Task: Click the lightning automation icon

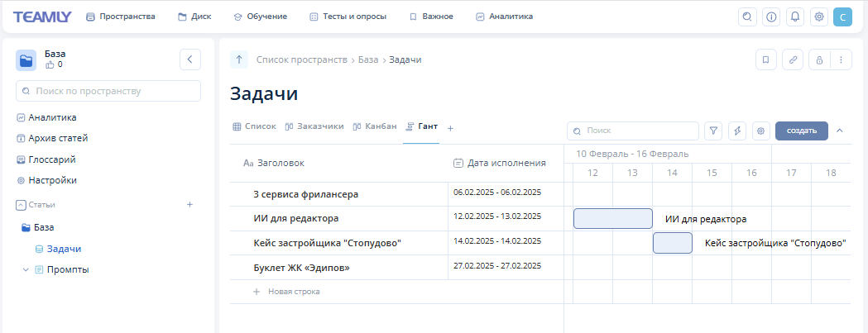Action: pos(737,131)
